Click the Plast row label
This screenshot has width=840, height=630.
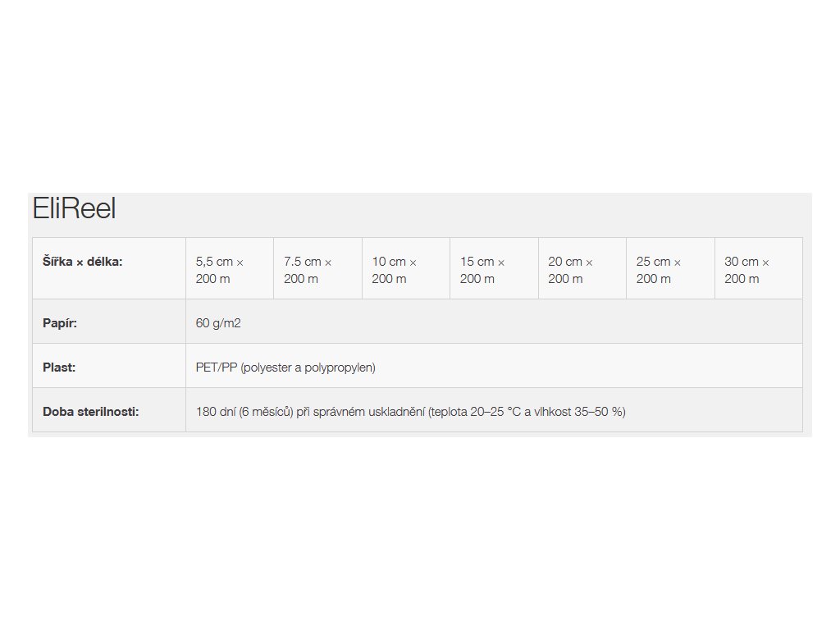59,368
